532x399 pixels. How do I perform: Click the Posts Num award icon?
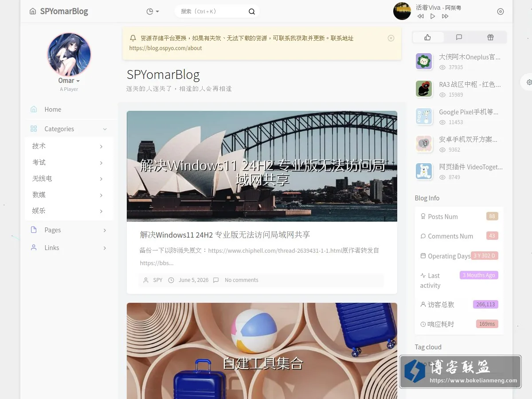(423, 216)
